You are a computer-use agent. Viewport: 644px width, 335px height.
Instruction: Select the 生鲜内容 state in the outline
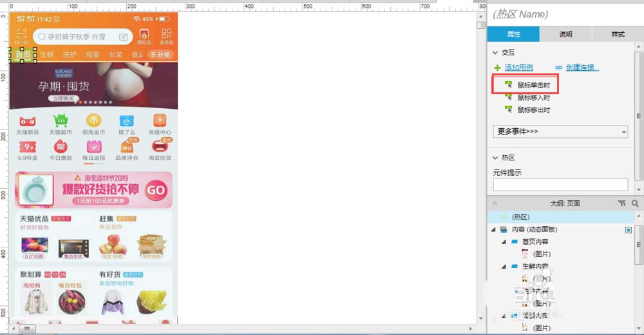coord(535,266)
